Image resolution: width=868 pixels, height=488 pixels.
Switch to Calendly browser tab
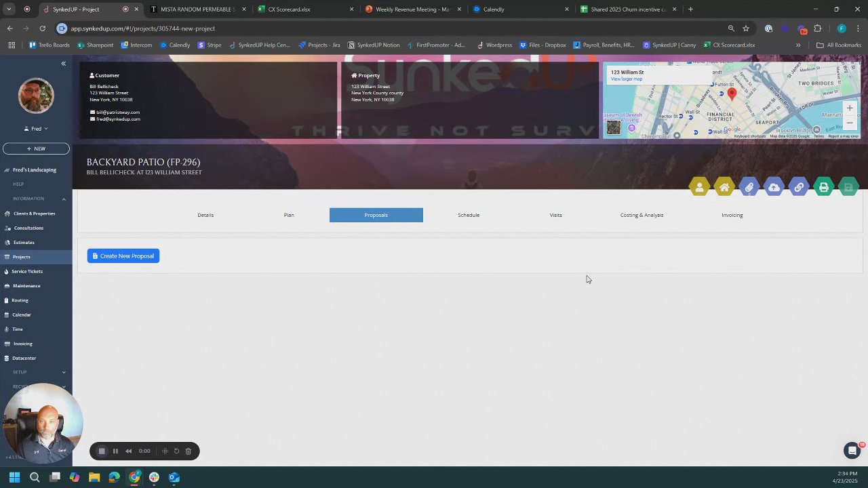[x=520, y=9]
